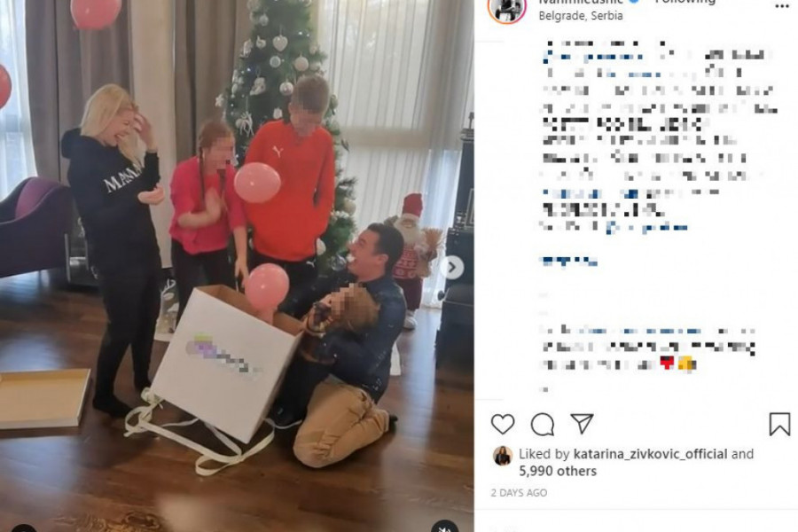Advance the carousel with the right chevron arrow
The height and width of the screenshot is (532, 798).
(452, 268)
